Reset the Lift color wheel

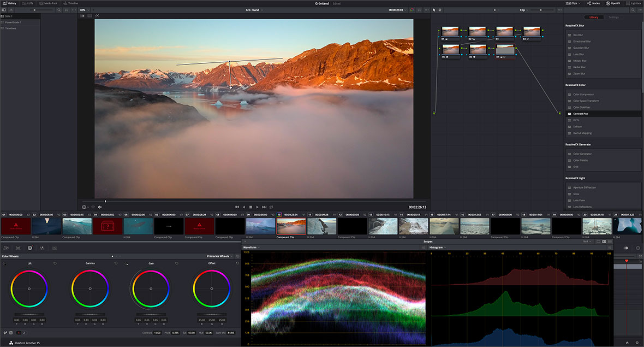pyautogui.click(x=55, y=263)
